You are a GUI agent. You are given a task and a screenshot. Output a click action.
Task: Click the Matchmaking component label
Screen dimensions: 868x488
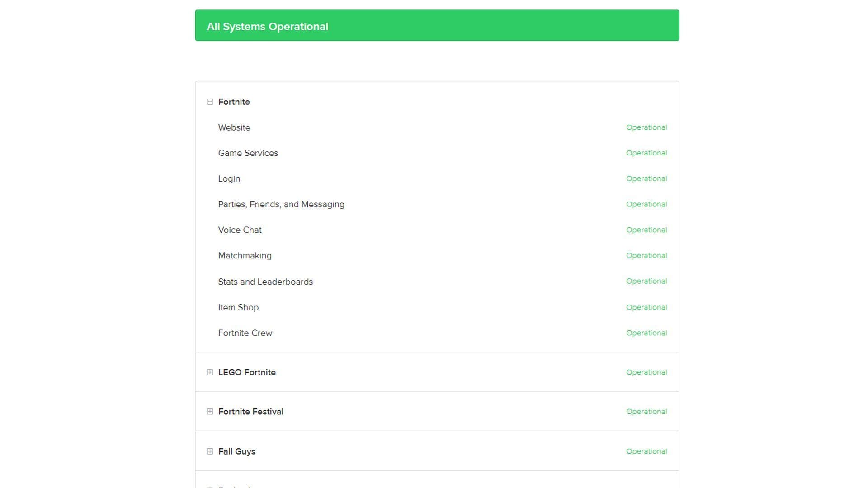point(245,256)
